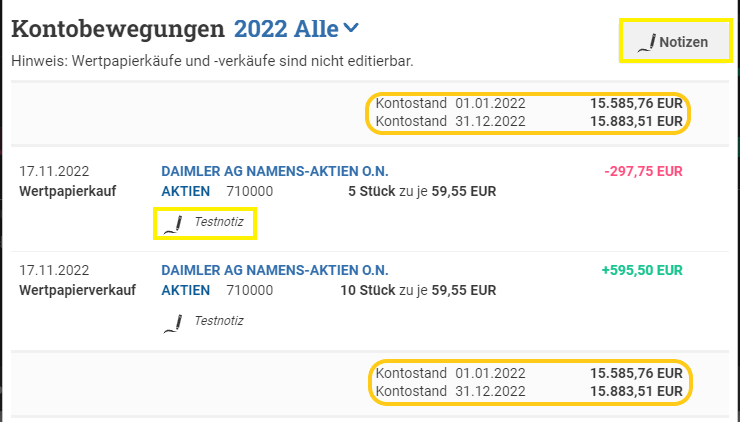The height and width of the screenshot is (422, 740).
Task: Select the +595,50 EUR amount
Action: [642, 270]
